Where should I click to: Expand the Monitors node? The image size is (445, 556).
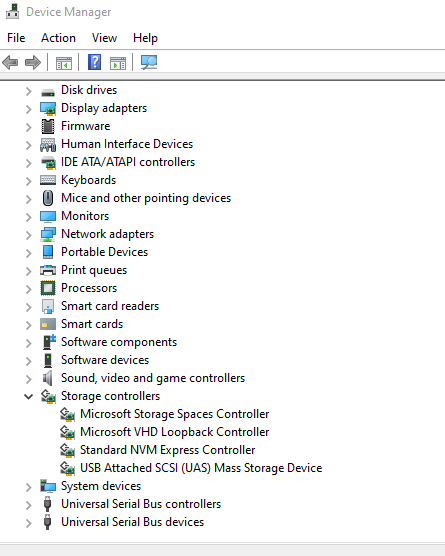click(x=29, y=217)
